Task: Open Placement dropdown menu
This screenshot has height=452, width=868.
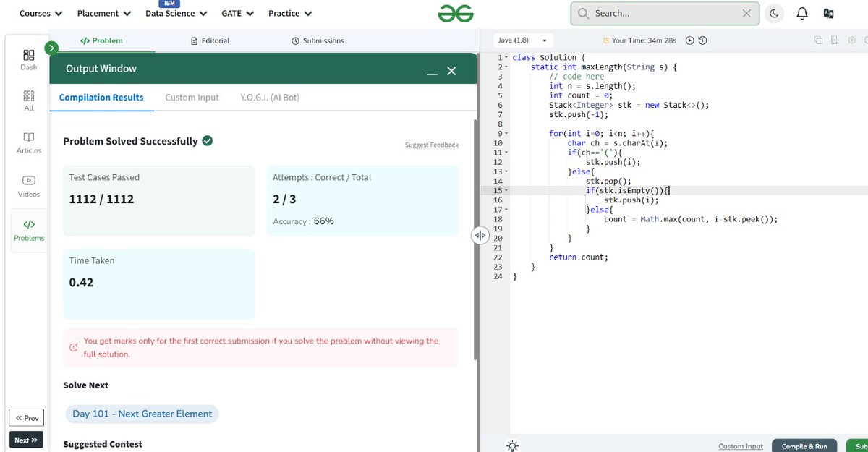Action: click(x=104, y=13)
